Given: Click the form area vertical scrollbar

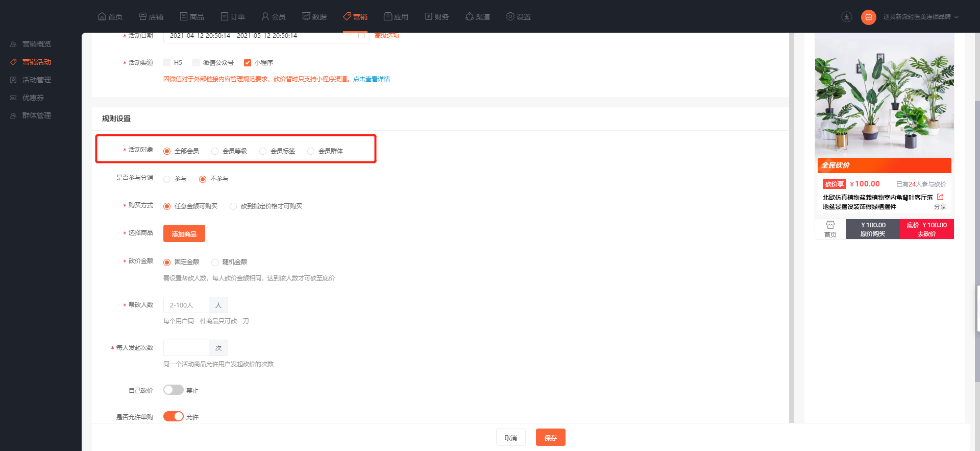Looking at the screenshot, I should [792, 228].
